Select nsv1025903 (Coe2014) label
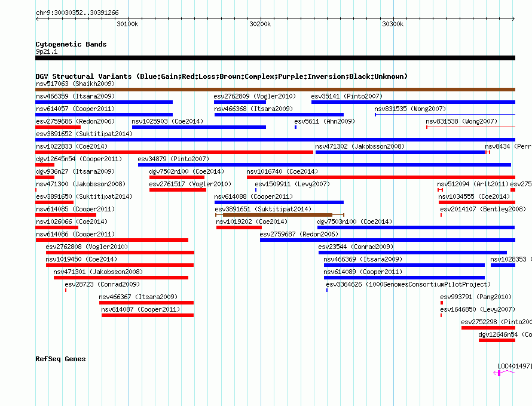This screenshot has width=532, height=406. pyautogui.click(x=167, y=121)
